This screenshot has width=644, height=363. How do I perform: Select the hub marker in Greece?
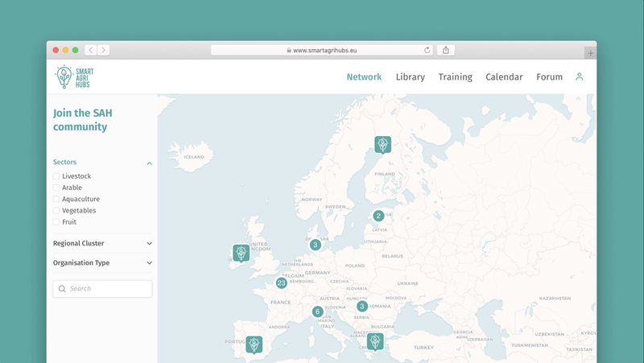[x=375, y=341]
